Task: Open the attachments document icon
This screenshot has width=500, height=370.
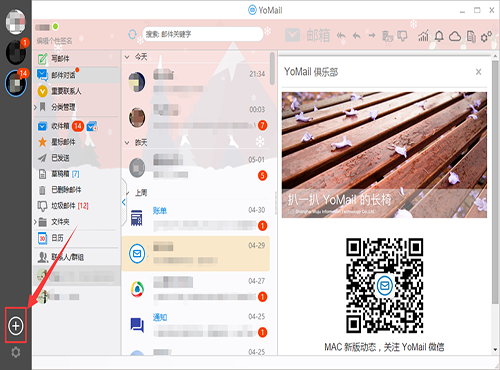Action: (471, 36)
